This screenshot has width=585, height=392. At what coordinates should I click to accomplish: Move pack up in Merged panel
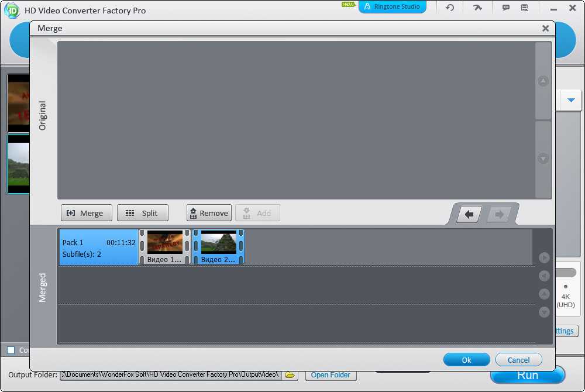point(544,294)
